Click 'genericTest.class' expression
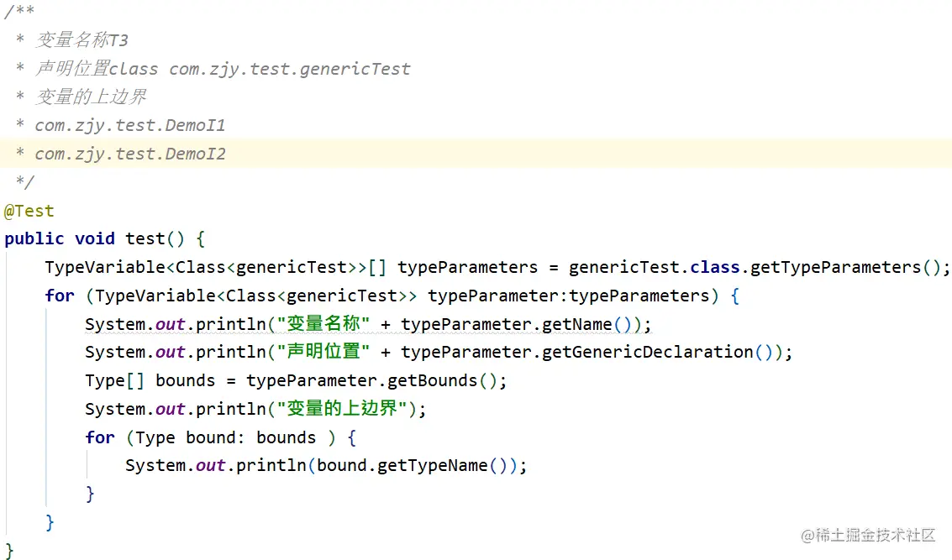Viewport: 952px width, 560px height. (x=655, y=267)
